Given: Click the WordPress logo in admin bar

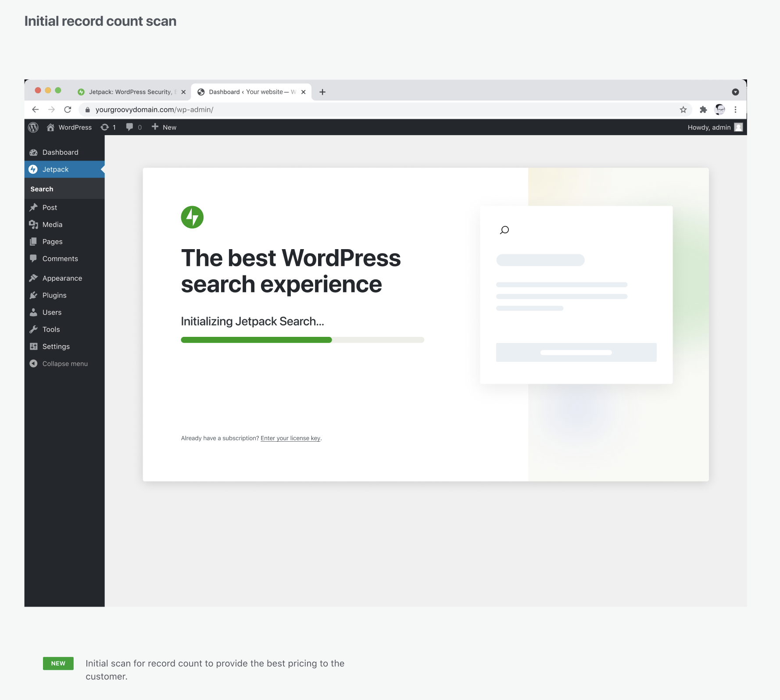Looking at the screenshot, I should (33, 127).
